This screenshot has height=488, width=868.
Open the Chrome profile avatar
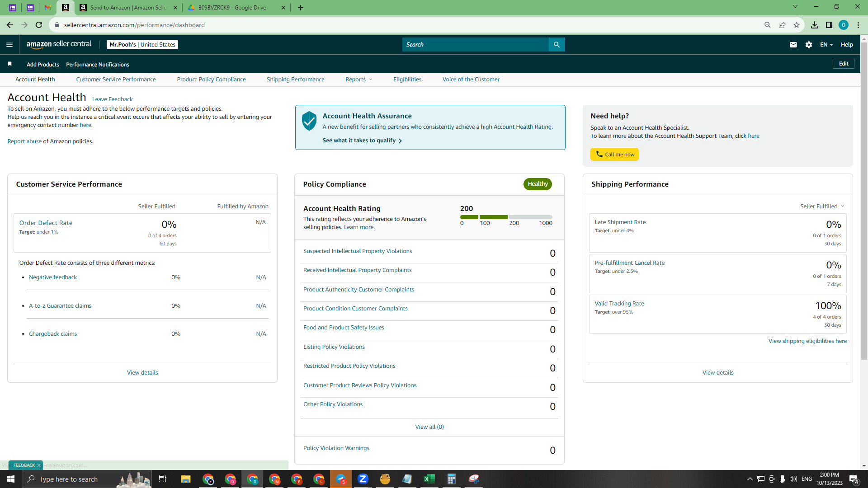click(x=844, y=25)
